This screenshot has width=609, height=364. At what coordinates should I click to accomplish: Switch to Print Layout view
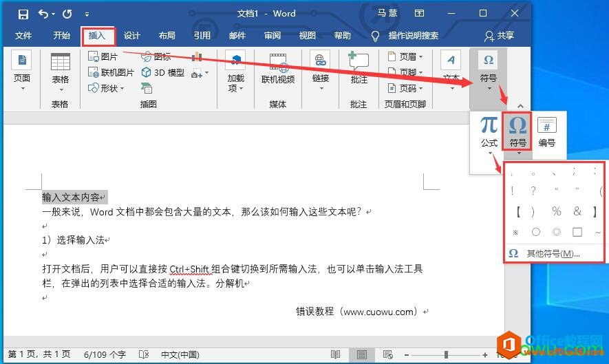point(361,354)
